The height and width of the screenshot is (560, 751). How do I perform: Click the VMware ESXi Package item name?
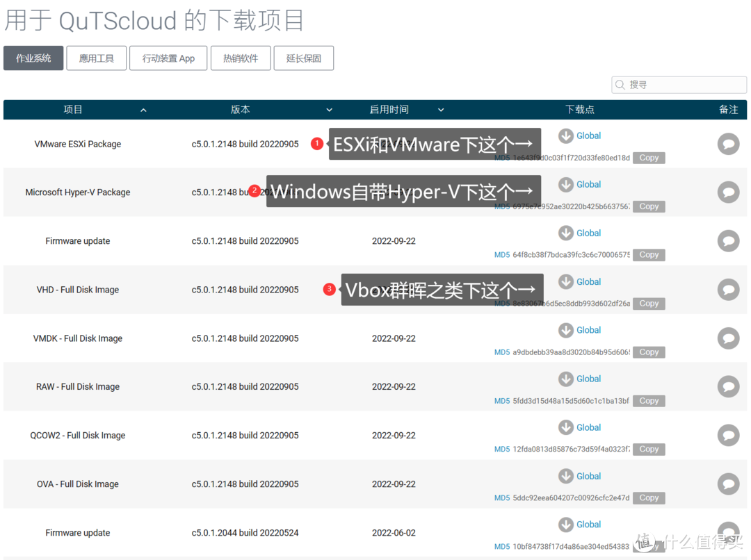click(x=78, y=144)
